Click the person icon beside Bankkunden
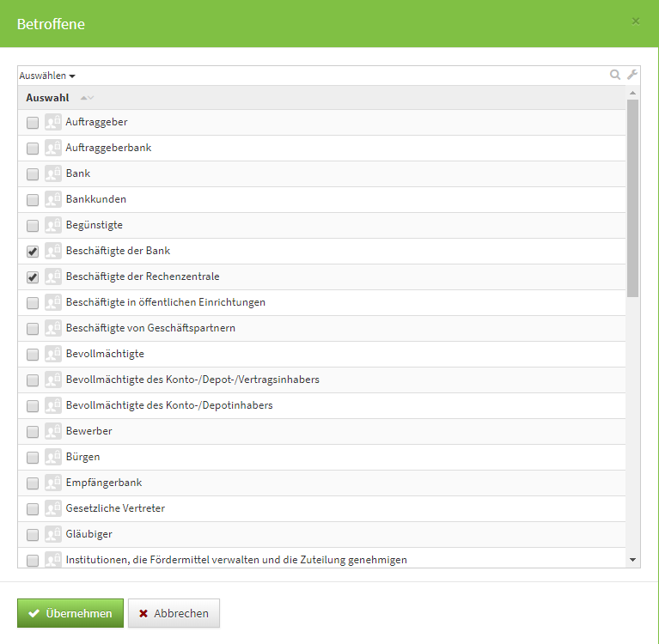This screenshot has height=644, width=659. pos(53,199)
